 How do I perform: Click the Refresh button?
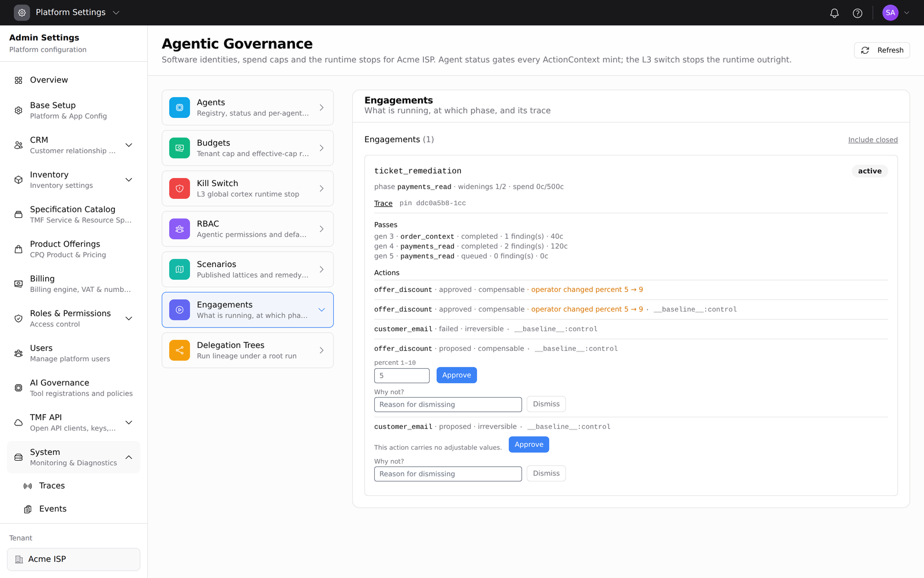pos(882,50)
